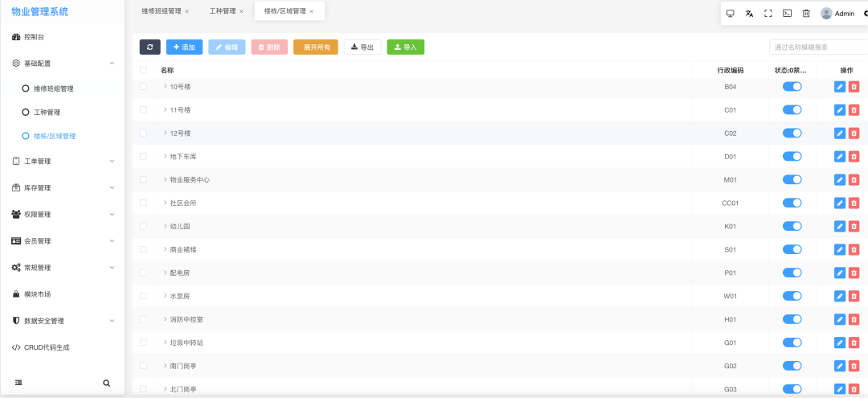Close the 维修班组管理 tab with its x

click(186, 11)
